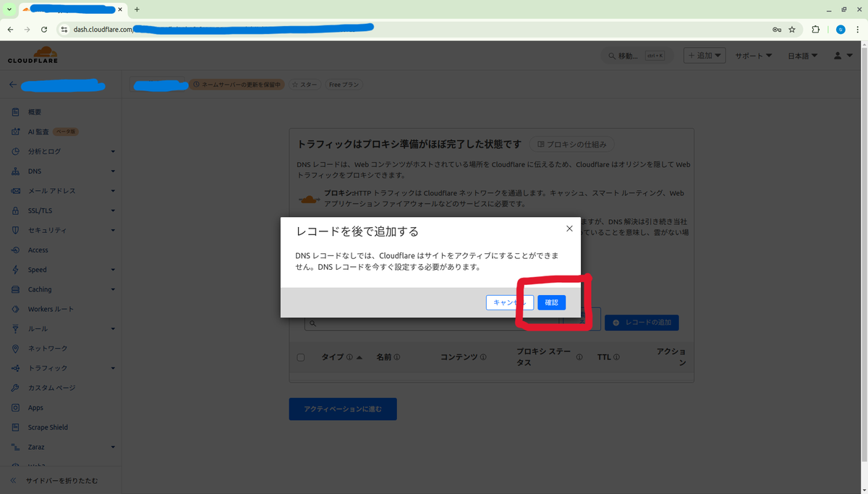This screenshot has height=494, width=868.
Task: Click the レコードの追加 button
Action: click(642, 323)
